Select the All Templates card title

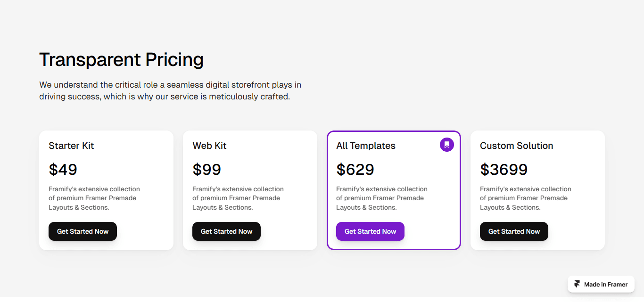click(x=366, y=146)
